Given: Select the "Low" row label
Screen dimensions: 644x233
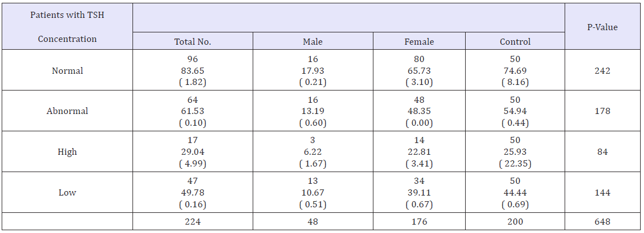Looking at the screenshot, I should point(67,193).
